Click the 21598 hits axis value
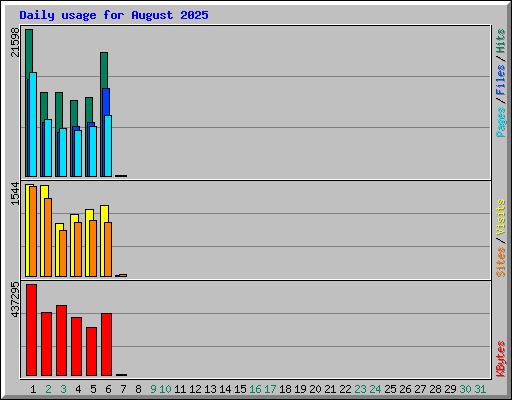Image resolution: width=512 pixels, height=400 pixels. pos(15,42)
